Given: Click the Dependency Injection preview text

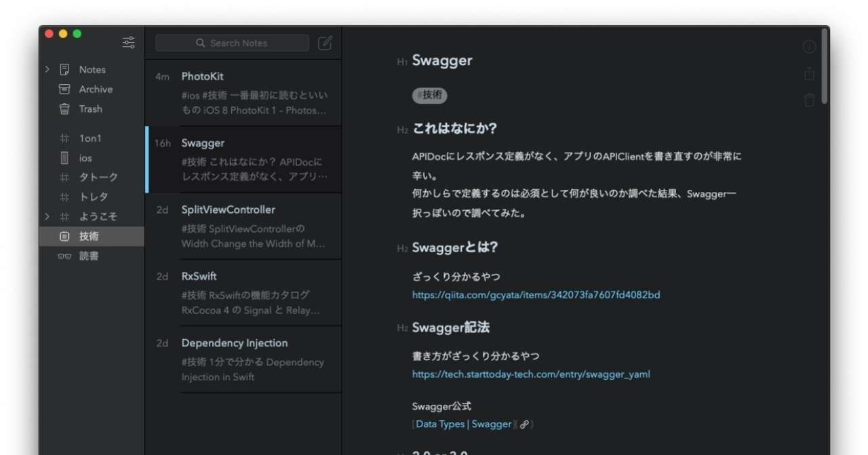Looking at the screenshot, I should [x=252, y=370].
